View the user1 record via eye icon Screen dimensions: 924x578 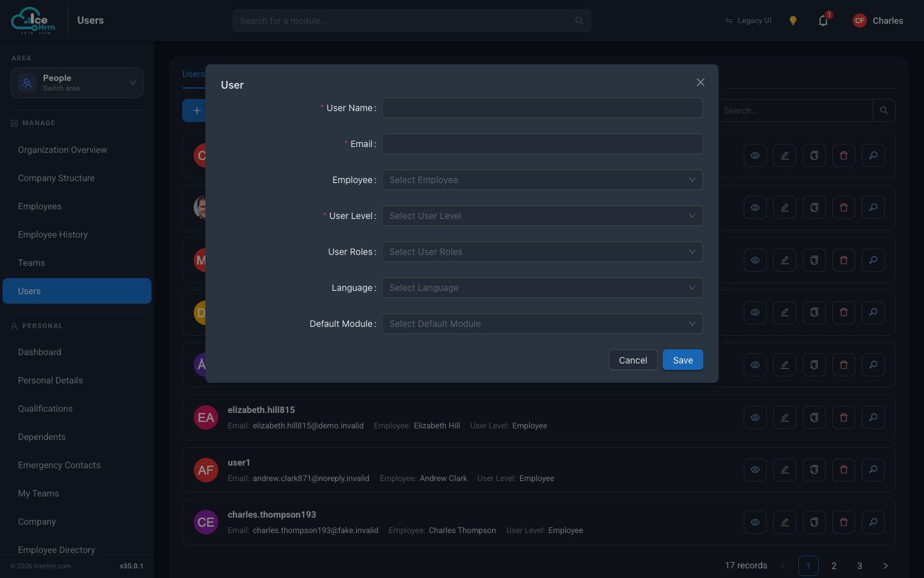(755, 469)
